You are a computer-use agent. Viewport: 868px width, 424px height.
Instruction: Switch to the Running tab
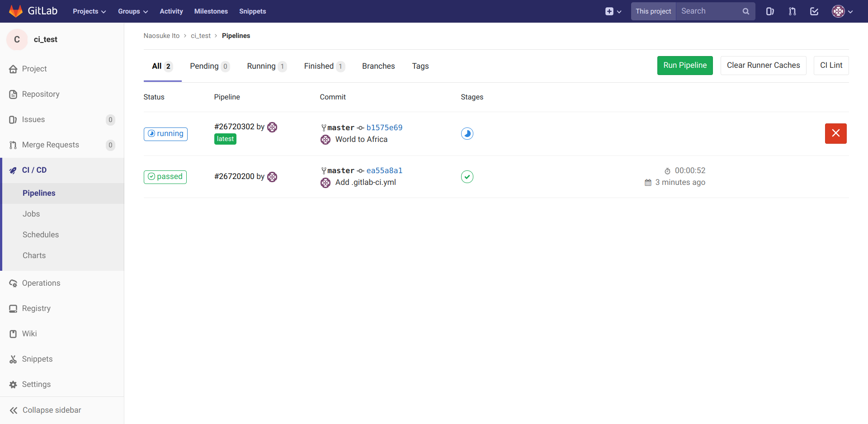pyautogui.click(x=267, y=66)
